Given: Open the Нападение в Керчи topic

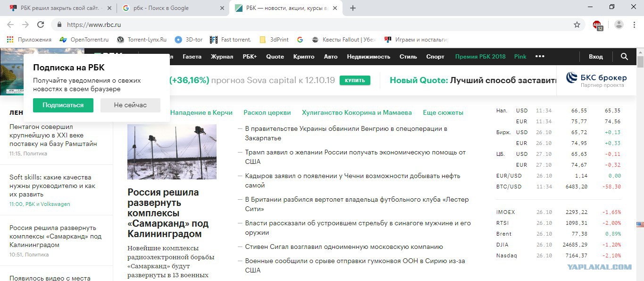Looking at the screenshot, I should 201,112.
